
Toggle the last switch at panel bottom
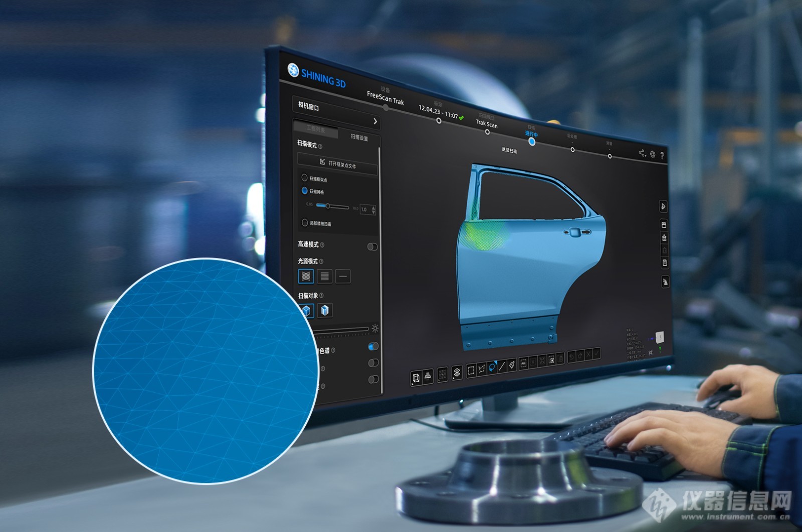coord(373,379)
